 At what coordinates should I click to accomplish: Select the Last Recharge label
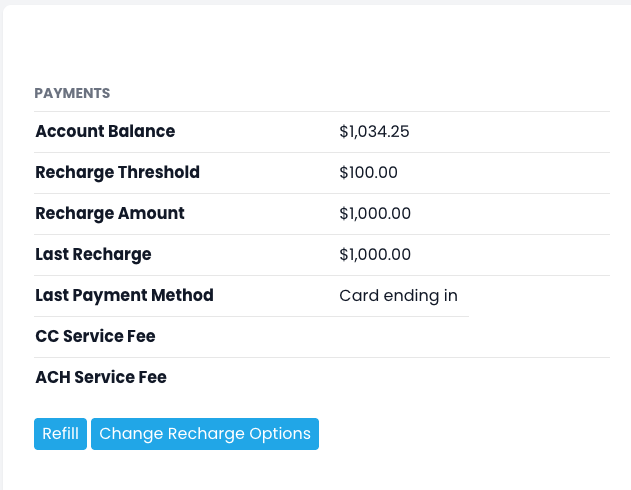point(93,254)
